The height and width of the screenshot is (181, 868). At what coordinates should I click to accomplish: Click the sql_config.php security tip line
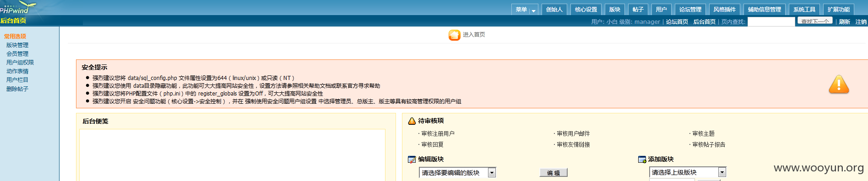point(193,78)
